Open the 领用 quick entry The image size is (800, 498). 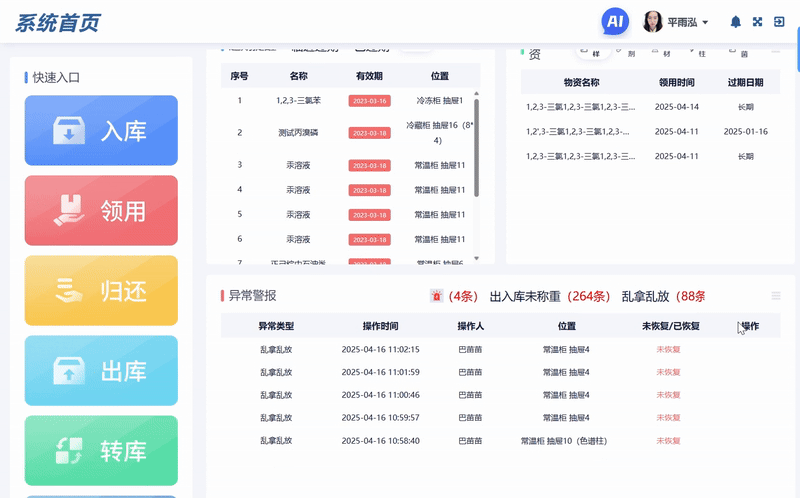101,210
